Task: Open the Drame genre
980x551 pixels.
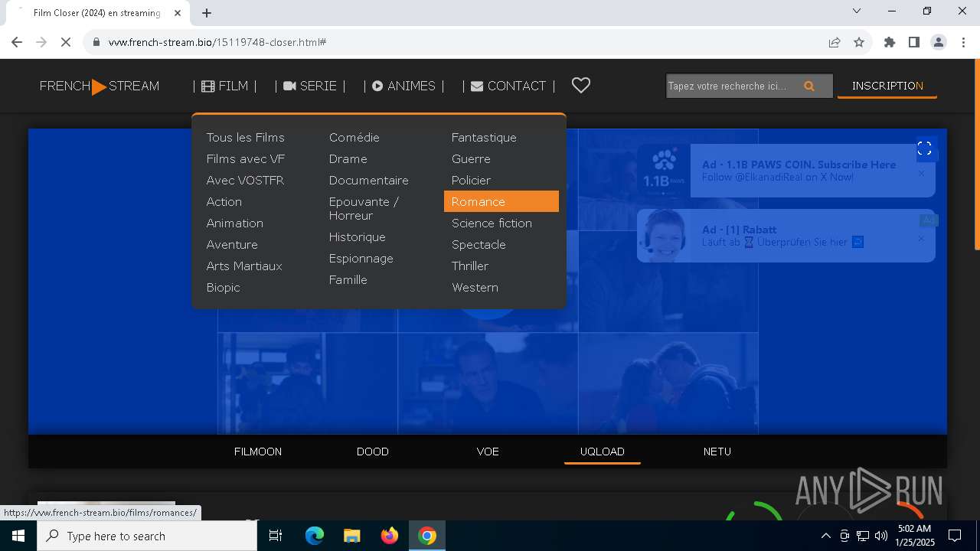Action: click(348, 159)
